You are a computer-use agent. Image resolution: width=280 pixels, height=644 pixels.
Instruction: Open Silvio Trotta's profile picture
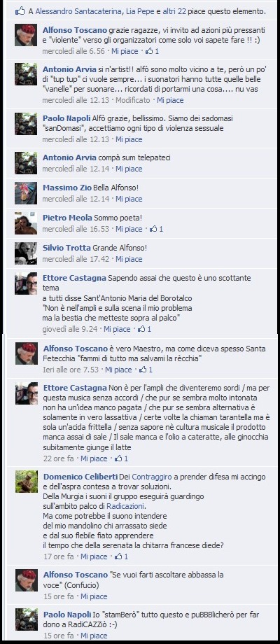pyautogui.click(x=26, y=253)
